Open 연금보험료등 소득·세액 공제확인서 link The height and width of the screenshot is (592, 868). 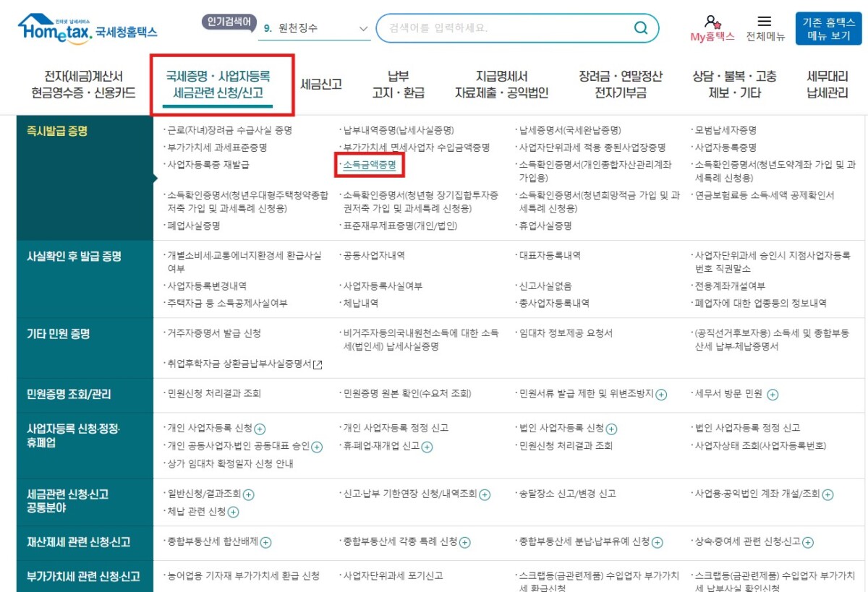point(765,195)
